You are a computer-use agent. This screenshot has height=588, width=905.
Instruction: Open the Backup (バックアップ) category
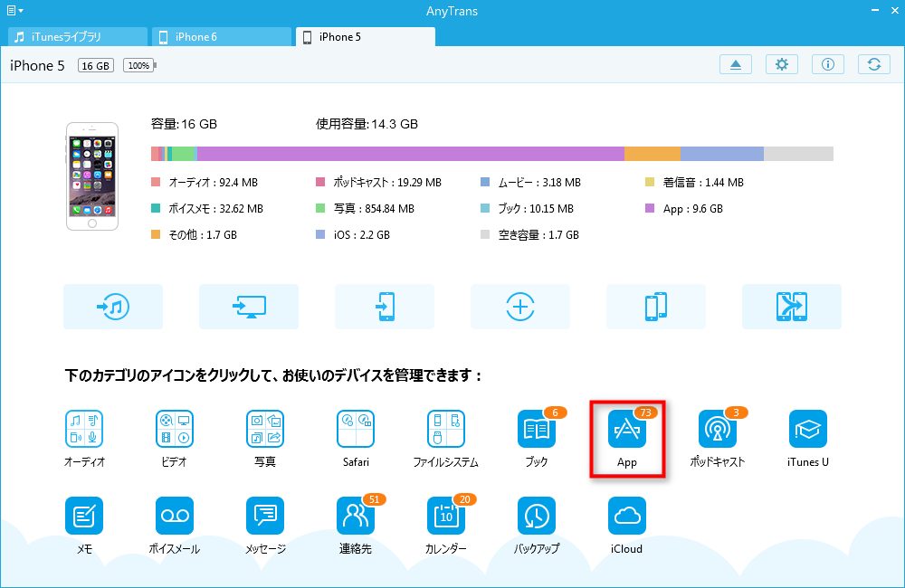coord(537,516)
